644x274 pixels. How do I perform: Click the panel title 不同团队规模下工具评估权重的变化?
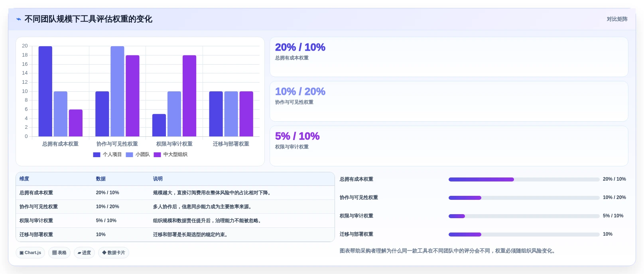[88, 19]
